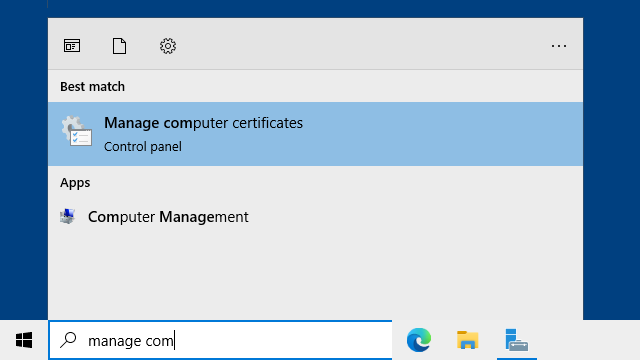The image size is (640, 360).
Task: Click the Computer Management app icon
Action: (x=68, y=216)
